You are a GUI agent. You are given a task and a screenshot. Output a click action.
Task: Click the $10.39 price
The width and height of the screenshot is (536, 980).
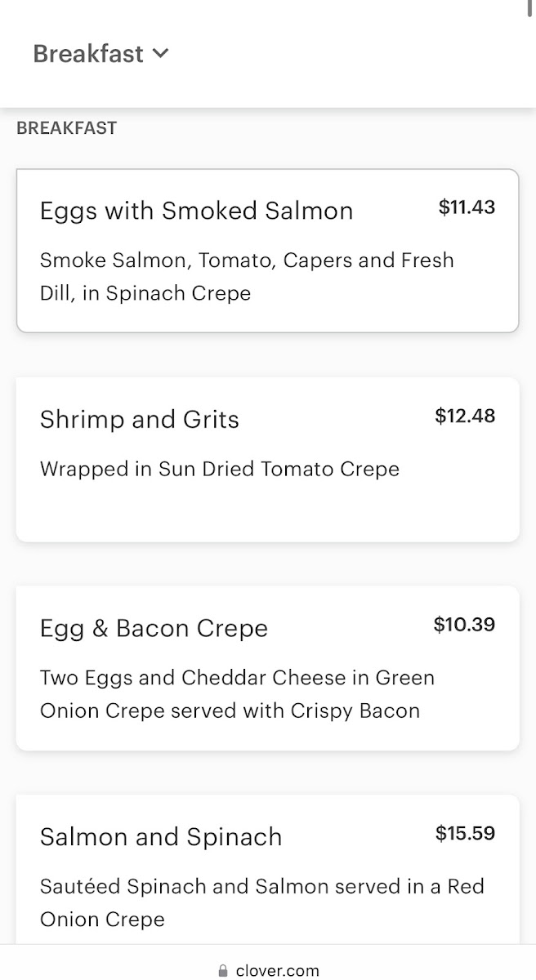(x=464, y=626)
